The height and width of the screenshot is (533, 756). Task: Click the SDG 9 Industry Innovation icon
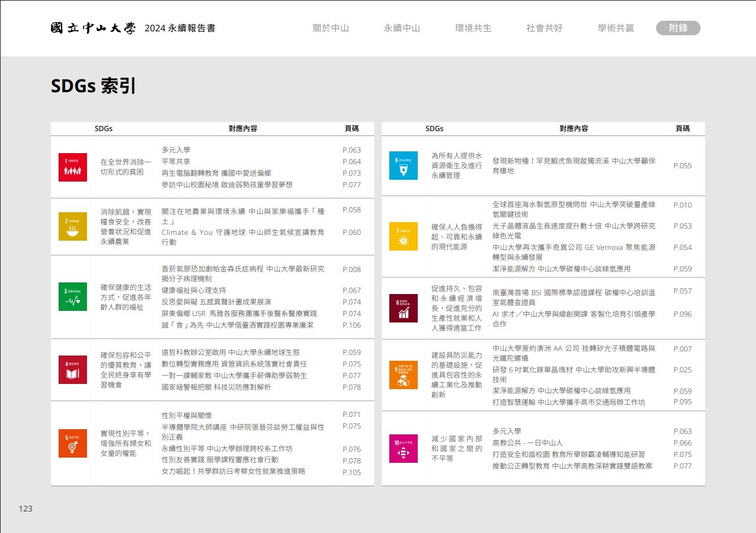403,375
